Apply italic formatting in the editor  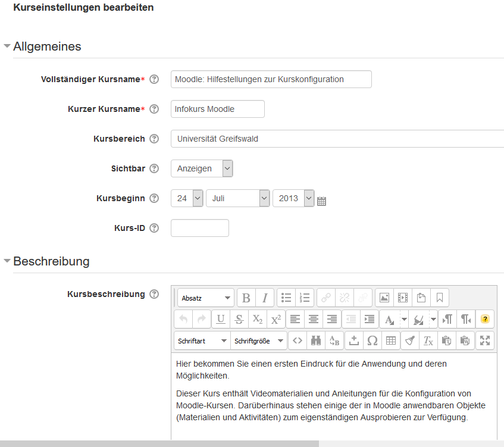pyautogui.click(x=265, y=298)
